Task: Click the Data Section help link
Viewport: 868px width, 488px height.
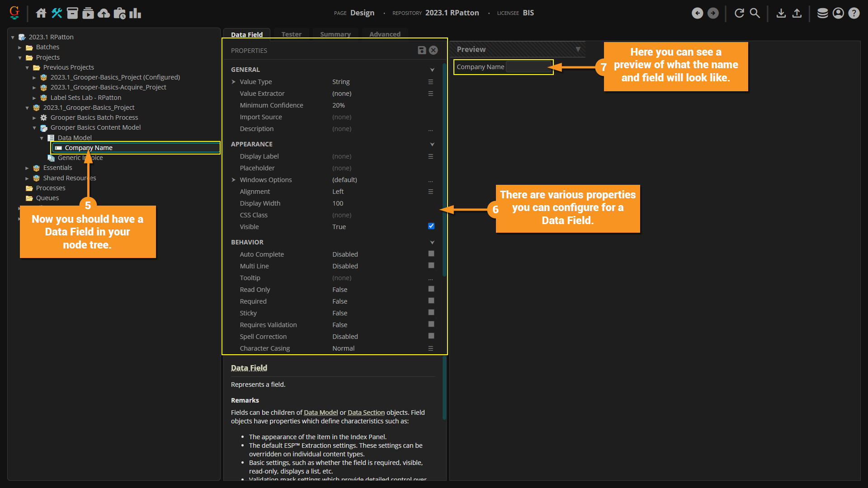Action: [x=366, y=413]
